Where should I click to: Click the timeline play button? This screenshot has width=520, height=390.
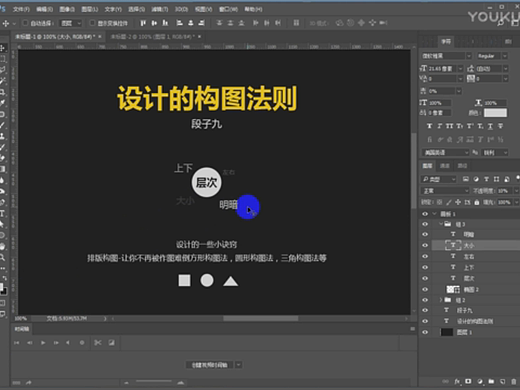pos(43,343)
